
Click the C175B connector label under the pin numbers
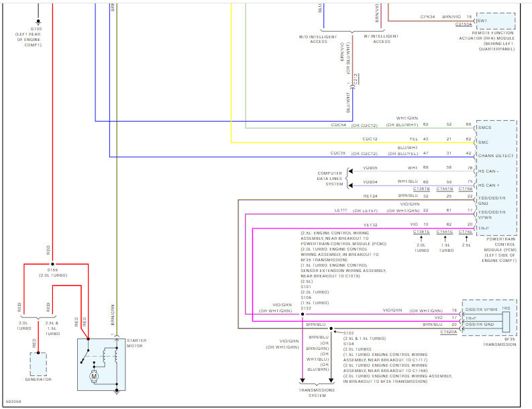click(466, 189)
